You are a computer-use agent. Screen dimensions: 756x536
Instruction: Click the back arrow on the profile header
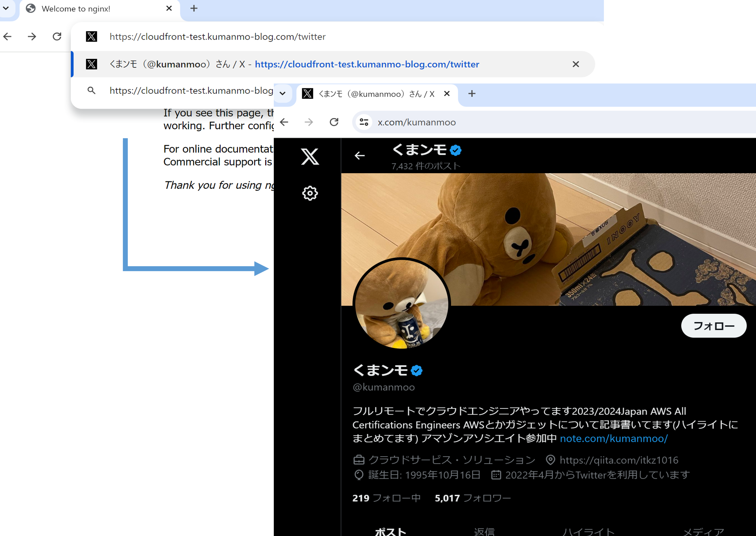[x=359, y=155]
